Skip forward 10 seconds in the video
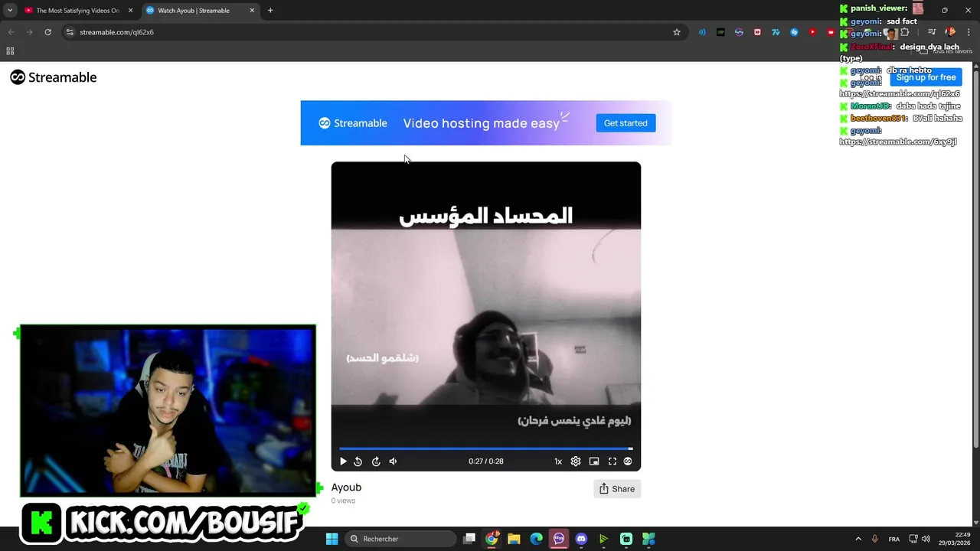980x551 pixels. coord(376,461)
